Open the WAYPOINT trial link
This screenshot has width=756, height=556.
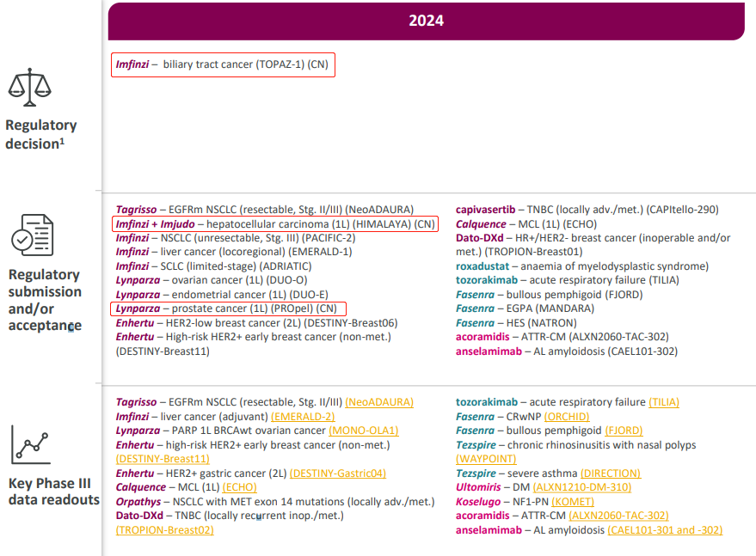tap(486, 459)
